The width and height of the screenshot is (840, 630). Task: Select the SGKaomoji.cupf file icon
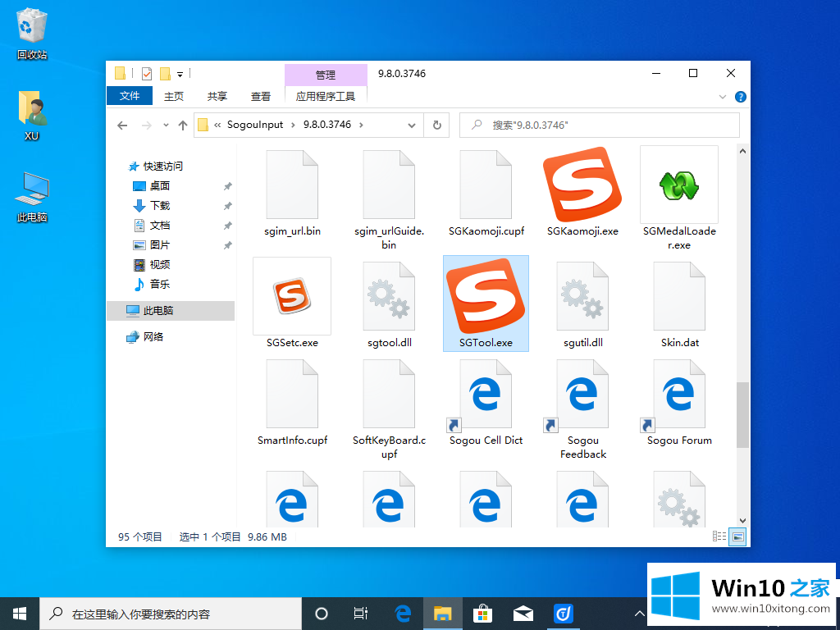[x=486, y=185]
